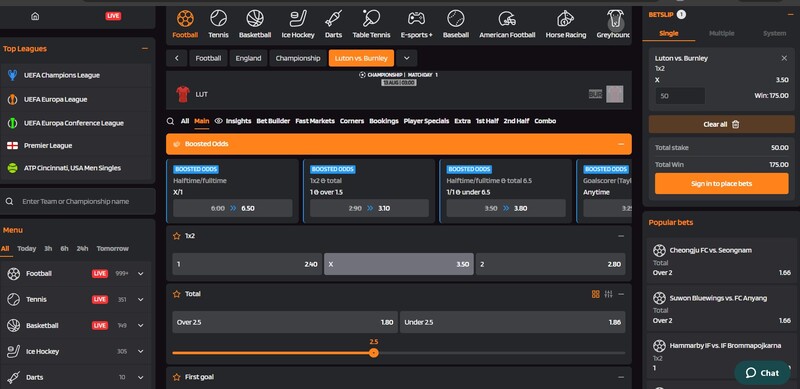Minimize the Betslip panel
Image resolution: width=800 pixels, height=389 pixels.
point(790,15)
